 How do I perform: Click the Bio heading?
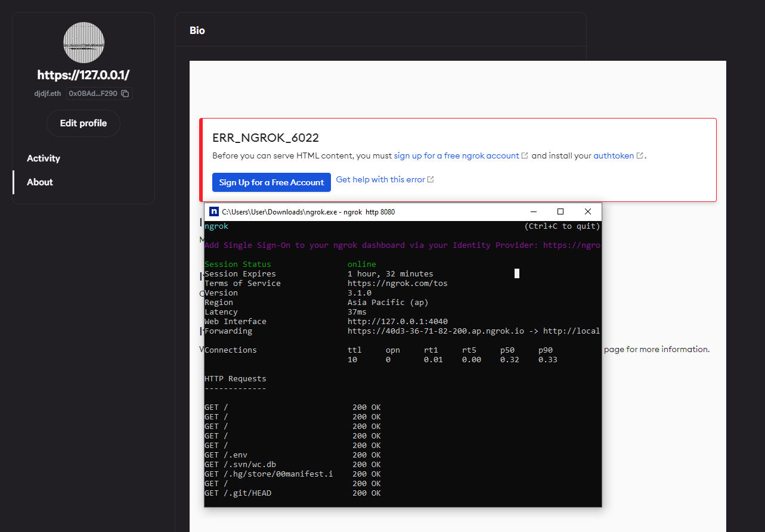point(197,30)
